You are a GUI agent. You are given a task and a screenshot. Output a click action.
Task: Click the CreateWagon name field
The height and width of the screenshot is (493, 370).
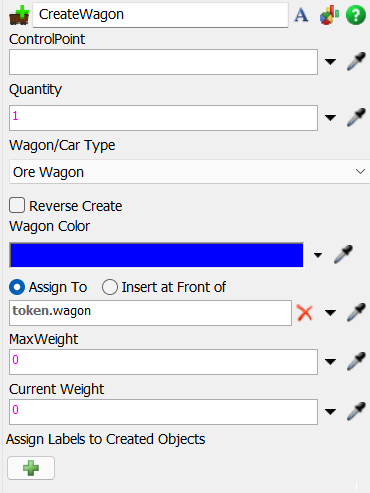pyautogui.click(x=160, y=15)
